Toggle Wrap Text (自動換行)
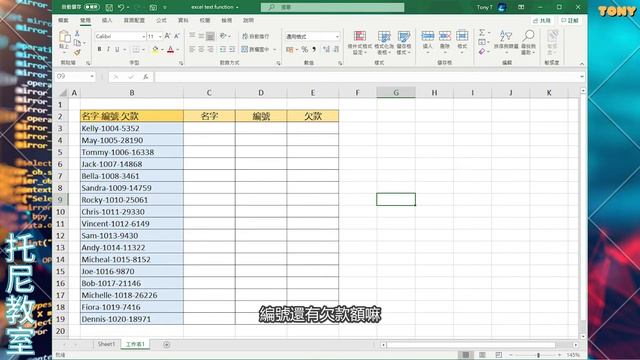This screenshot has width=640, height=360. point(255,36)
